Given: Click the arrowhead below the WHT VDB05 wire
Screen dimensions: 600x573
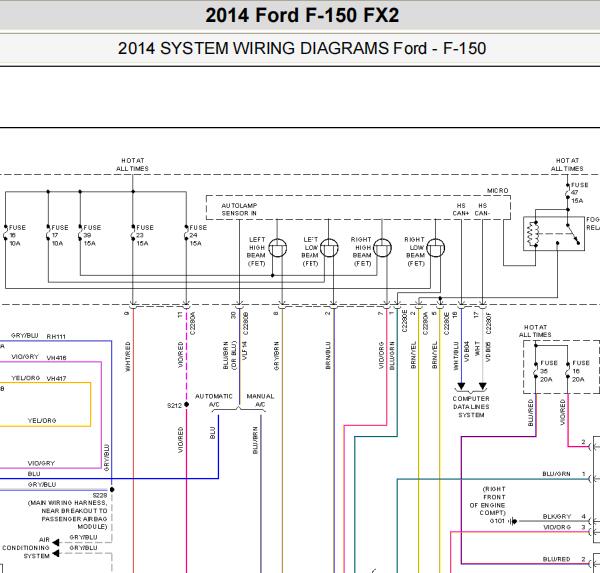Looking at the screenshot, I should point(483,386).
